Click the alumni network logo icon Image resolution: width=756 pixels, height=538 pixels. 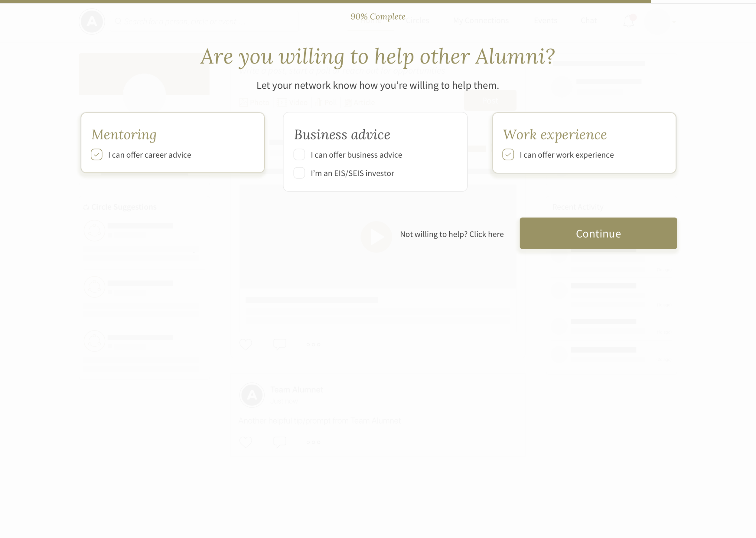(x=92, y=21)
